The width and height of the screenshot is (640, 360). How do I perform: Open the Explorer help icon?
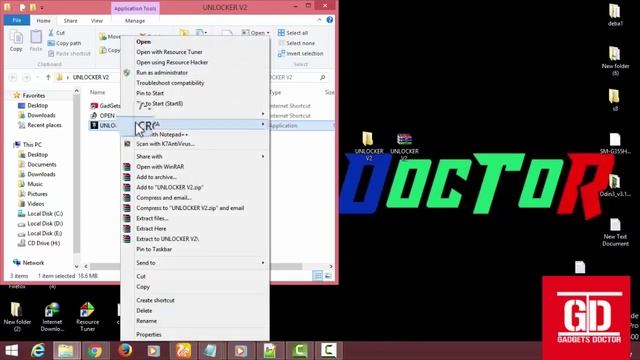click(329, 20)
